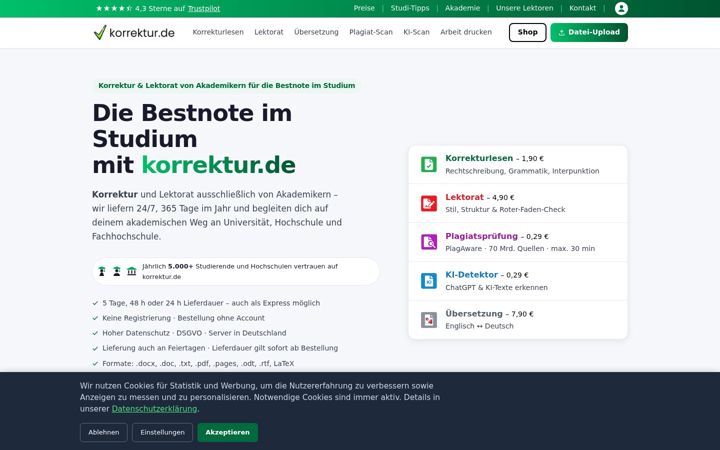Click 'Rechtschreibung, Grammatik, Interpunktion' description
Viewport: 720px width, 450px height.
522,171
